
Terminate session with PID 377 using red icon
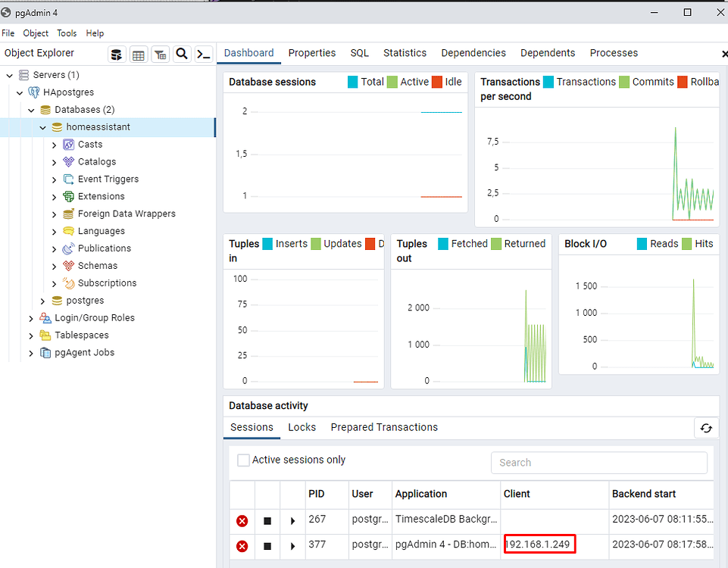[242, 544]
